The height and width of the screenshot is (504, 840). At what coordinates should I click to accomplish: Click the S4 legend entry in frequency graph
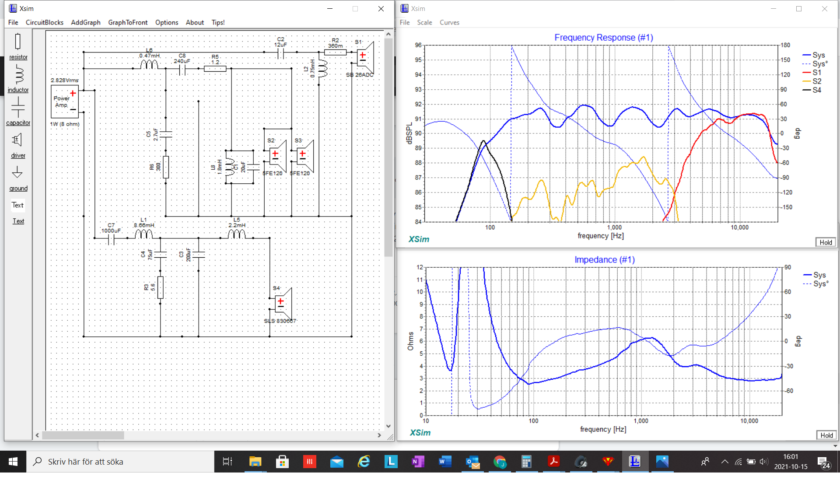tap(812, 90)
